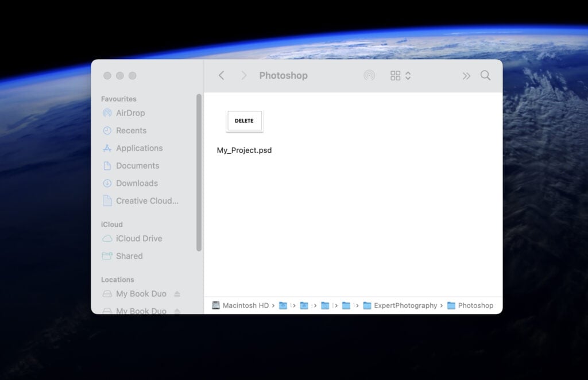Navigate back using the back arrow
Screen dimensions: 588x380
pyautogui.click(x=222, y=75)
